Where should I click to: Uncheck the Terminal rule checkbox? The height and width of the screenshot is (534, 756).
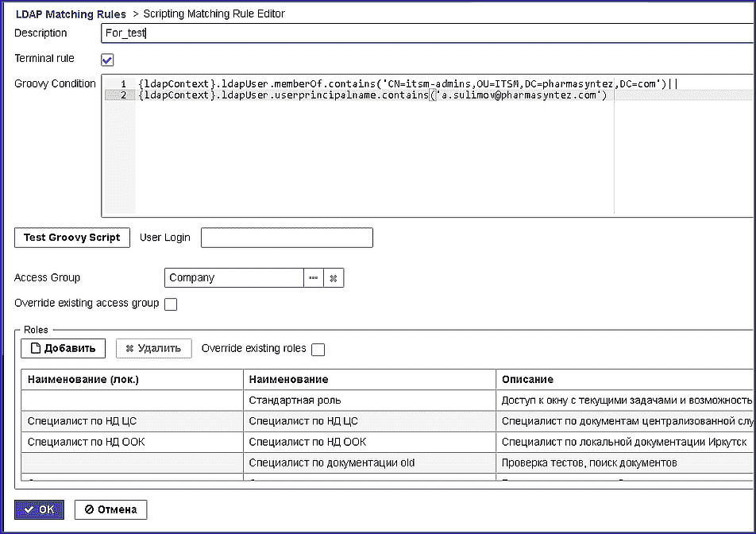tap(107, 60)
